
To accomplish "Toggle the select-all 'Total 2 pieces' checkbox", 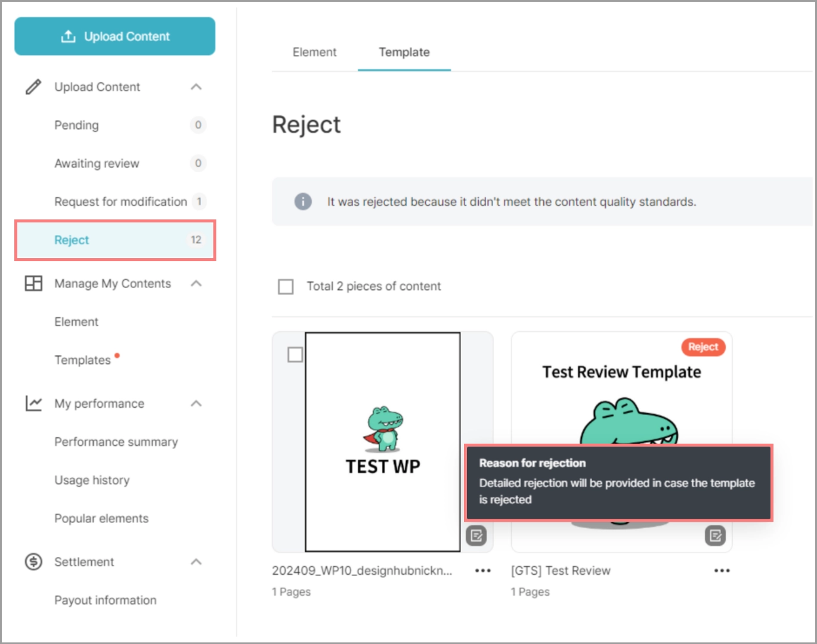I will [286, 287].
